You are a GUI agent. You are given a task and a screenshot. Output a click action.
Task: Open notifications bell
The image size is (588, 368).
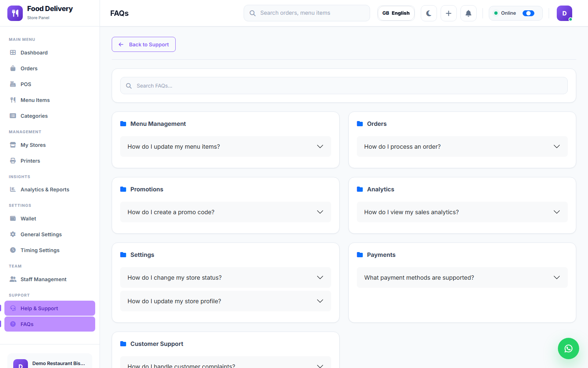[x=469, y=13]
